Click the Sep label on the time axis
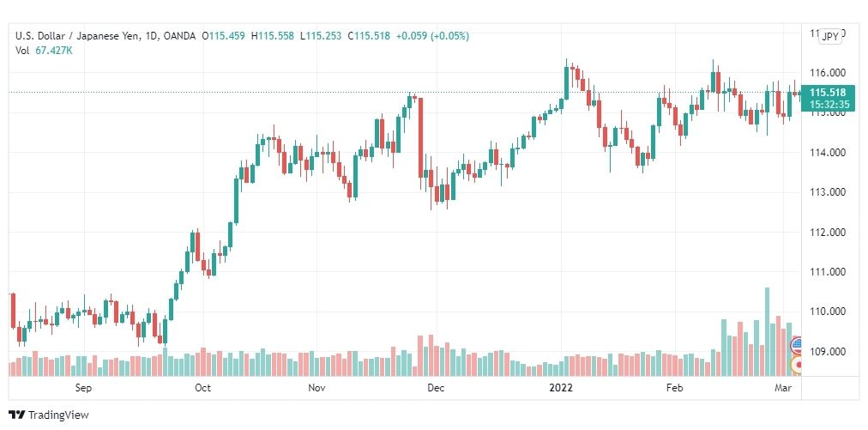The height and width of the screenshot is (430, 868). pos(83,387)
